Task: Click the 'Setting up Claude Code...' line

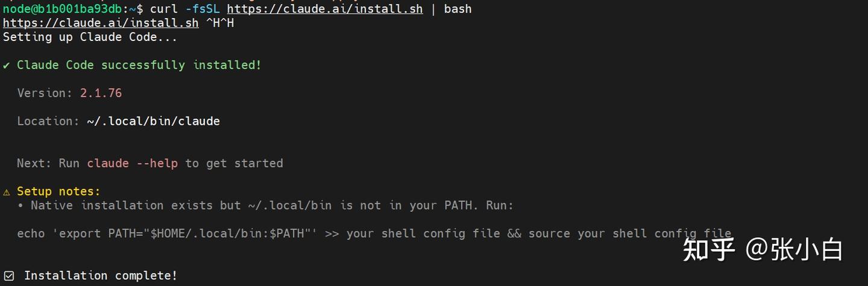Action: click(90, 37)
